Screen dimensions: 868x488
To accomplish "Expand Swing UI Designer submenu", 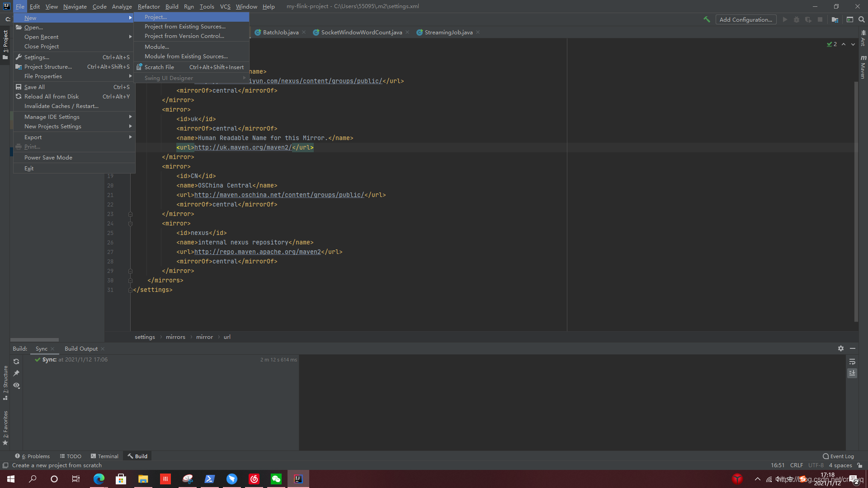I will point(191,78).
